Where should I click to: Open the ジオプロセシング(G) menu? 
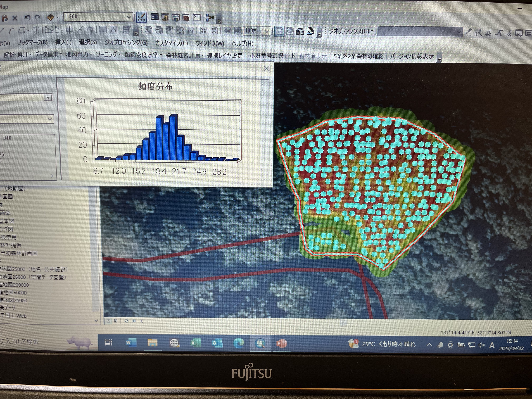coord(126,43)
